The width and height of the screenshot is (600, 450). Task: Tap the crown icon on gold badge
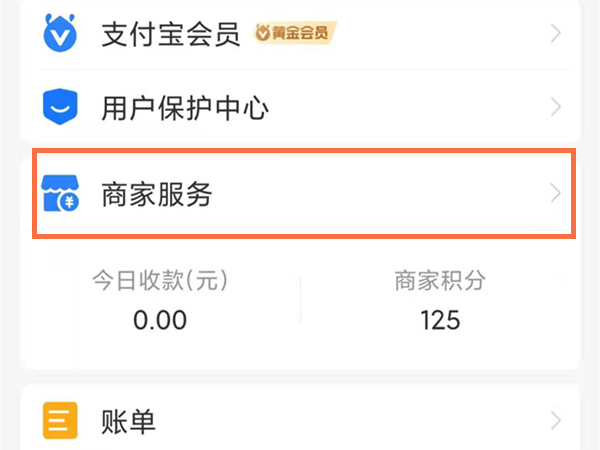(x=263, y=35)
